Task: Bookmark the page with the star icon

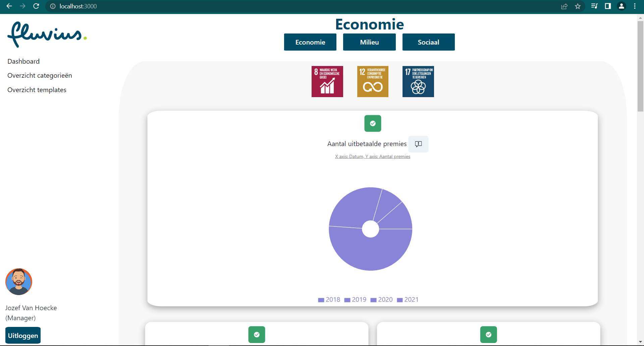Action: pyautogui.click(x=578, y=6)
